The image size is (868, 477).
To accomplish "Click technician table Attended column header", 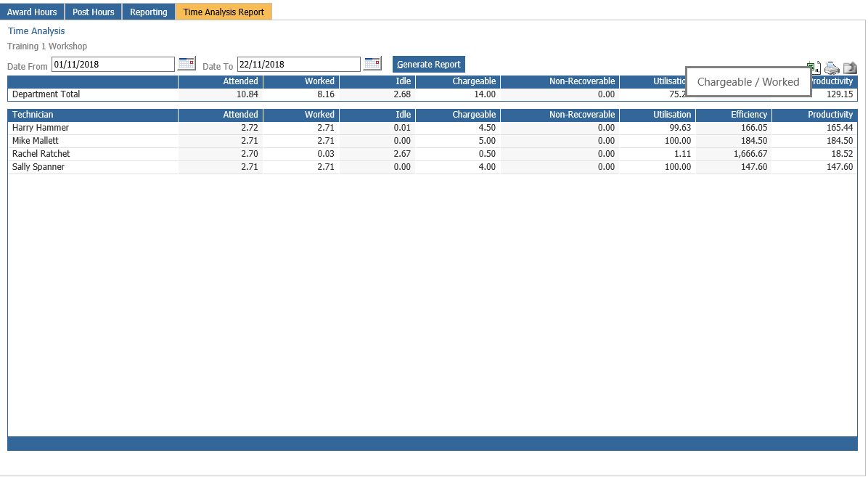I will [221, 115].
